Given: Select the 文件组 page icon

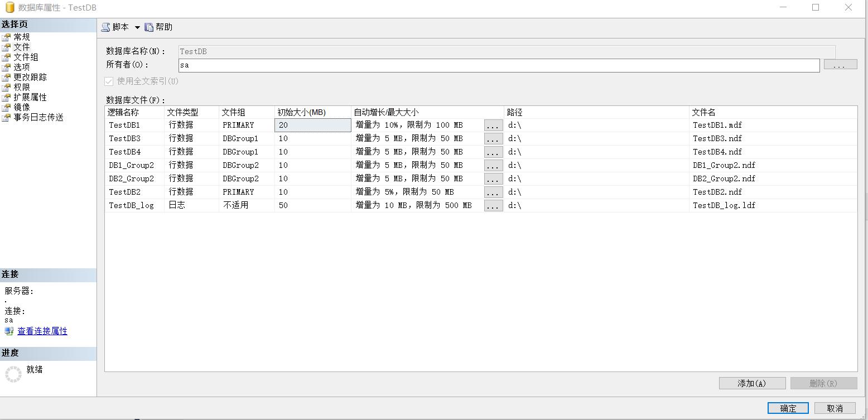Looking at the screenshot, I should [23, 57].
